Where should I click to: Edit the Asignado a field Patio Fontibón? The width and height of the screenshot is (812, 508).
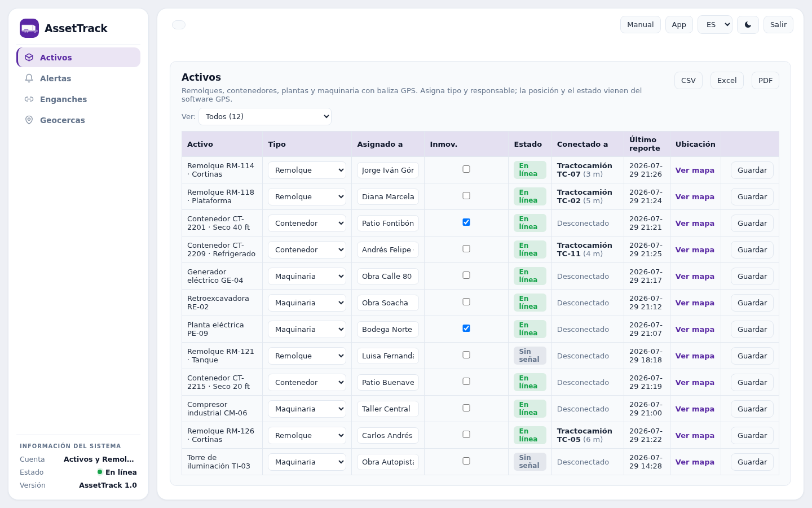(388, 224)
